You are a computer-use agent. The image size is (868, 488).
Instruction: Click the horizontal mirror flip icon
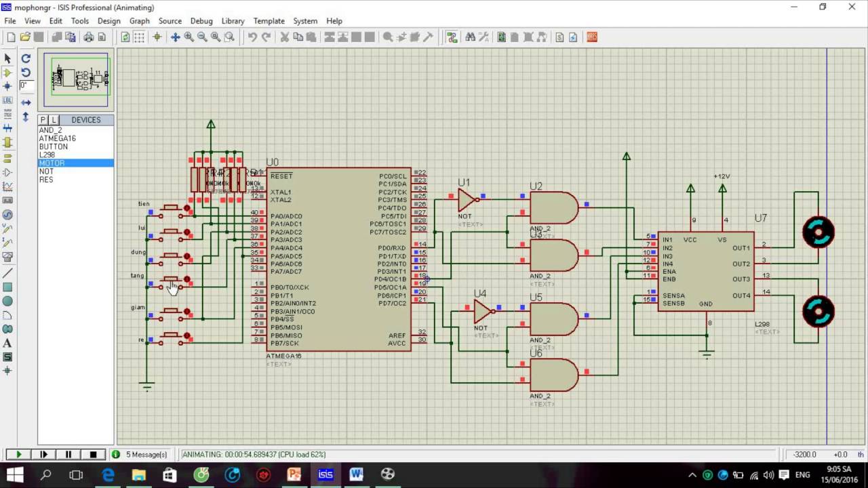coord(26,102)
